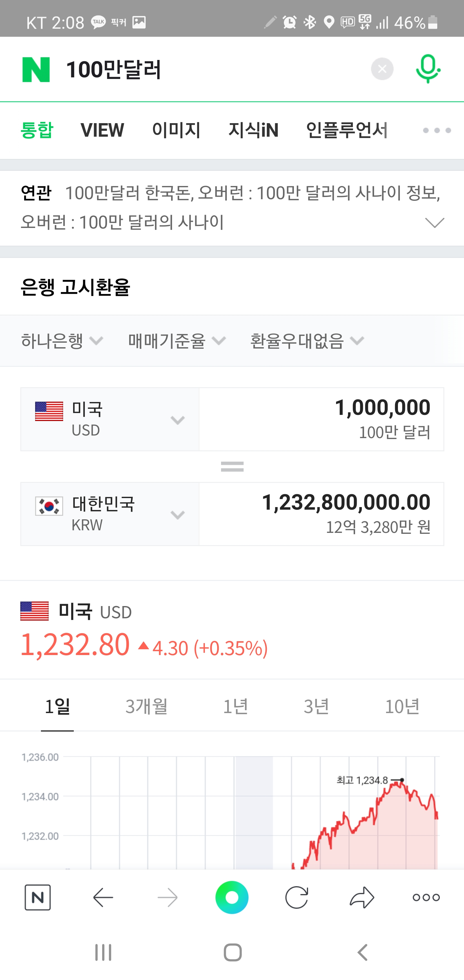Expand the related searches chevron
Screen dimensions: 464x980
click(x=434, y=222)
